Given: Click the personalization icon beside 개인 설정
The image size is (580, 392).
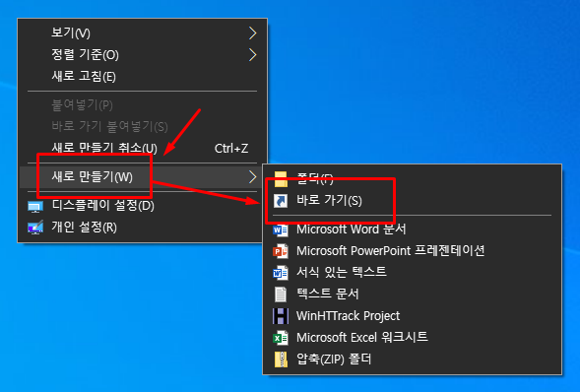Looking at the screenshot, I should 35,228.
